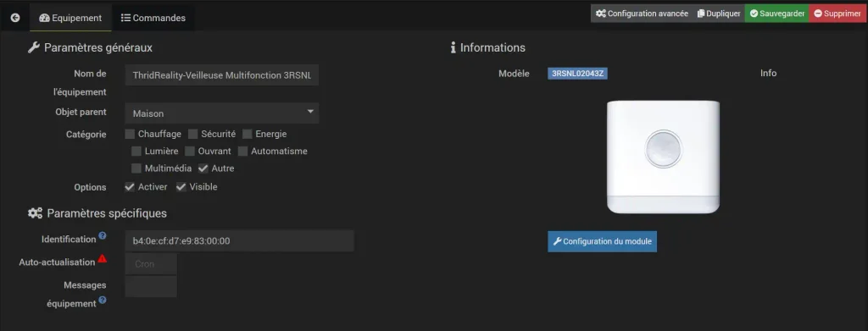
Task: Click the Paramètres spécifiques heading
Action: (97, 212)
